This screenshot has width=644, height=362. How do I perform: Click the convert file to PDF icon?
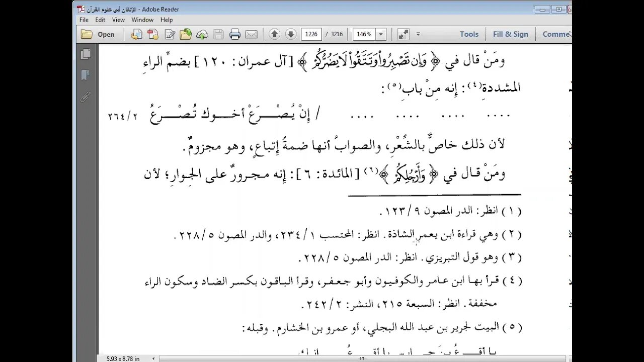pyautogui.click(x=136, y=34)
